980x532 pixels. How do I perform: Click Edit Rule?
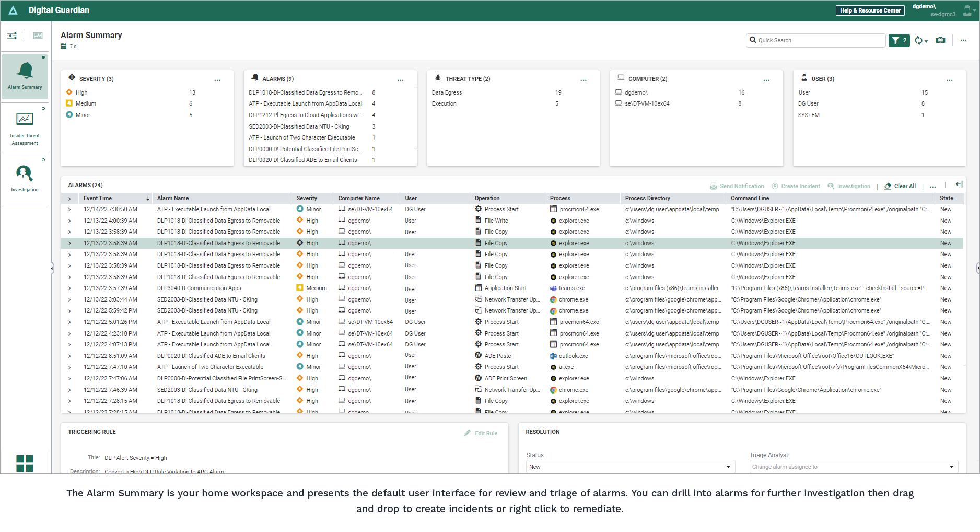[481, 433]
